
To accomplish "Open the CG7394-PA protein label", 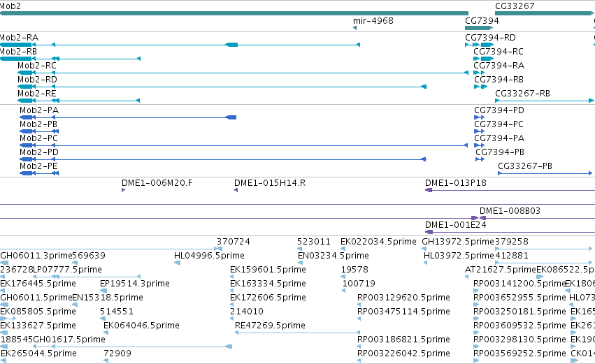I will tap(499, 138).
